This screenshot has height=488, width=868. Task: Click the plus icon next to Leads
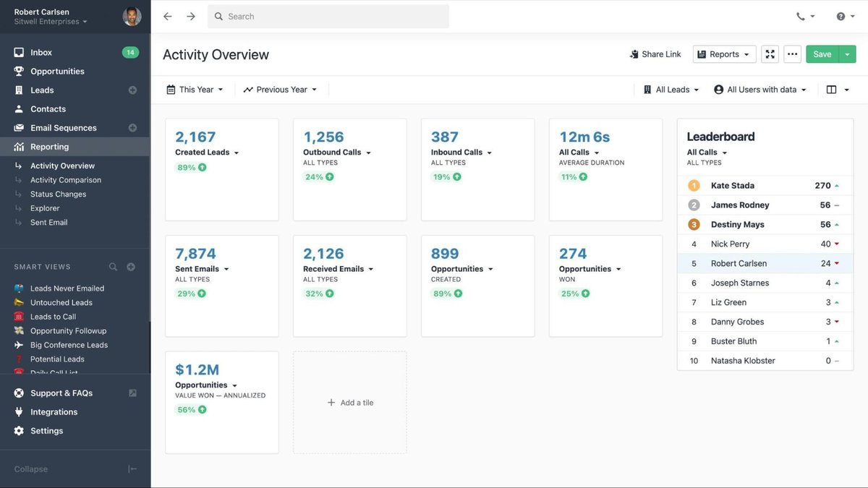[132, 90]
